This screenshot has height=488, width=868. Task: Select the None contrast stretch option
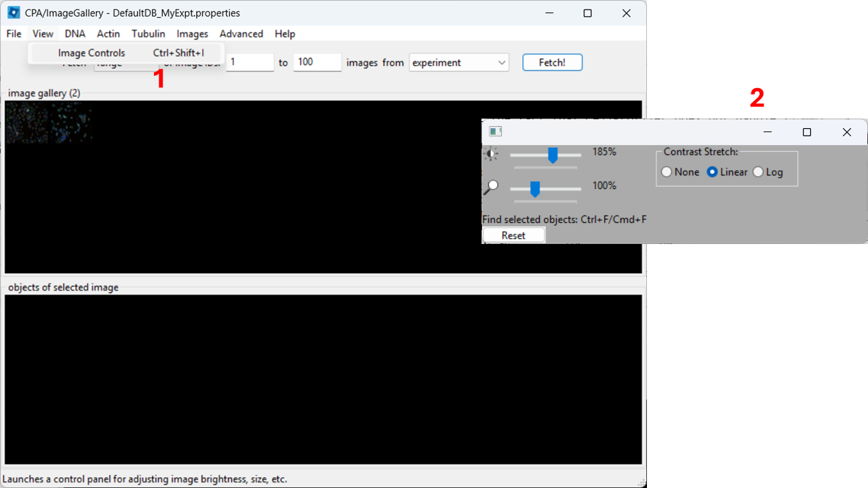[x=666, y=171]
